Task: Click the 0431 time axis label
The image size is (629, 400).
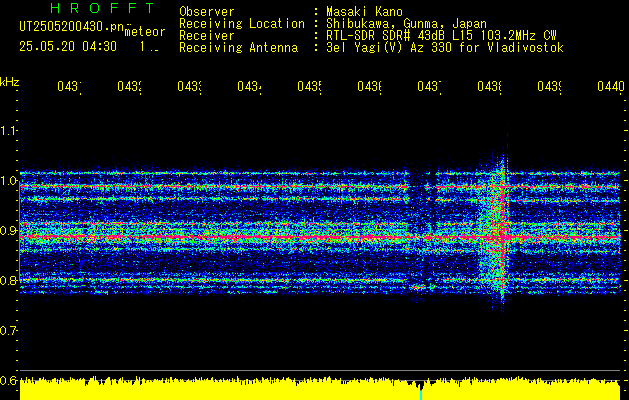Action: 69,86
